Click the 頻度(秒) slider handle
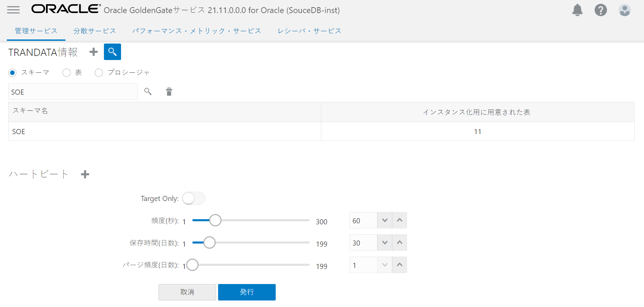 pos(215,220)
